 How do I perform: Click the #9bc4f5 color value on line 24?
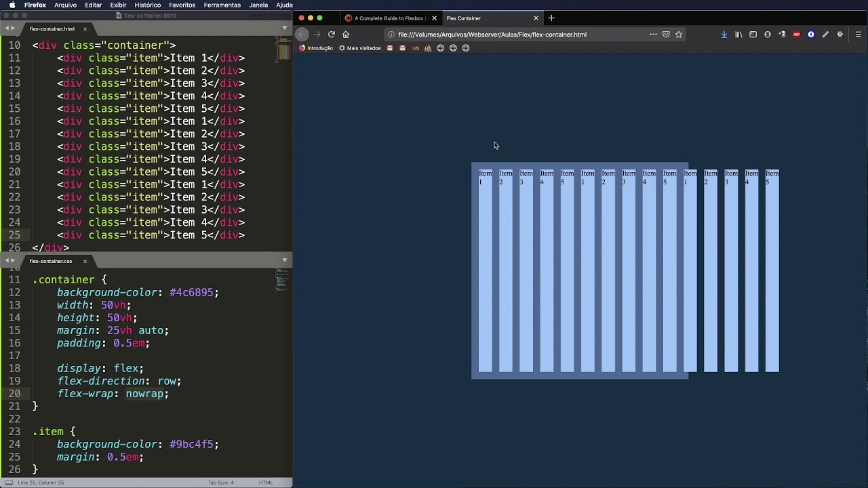click(x=191, y=445)
